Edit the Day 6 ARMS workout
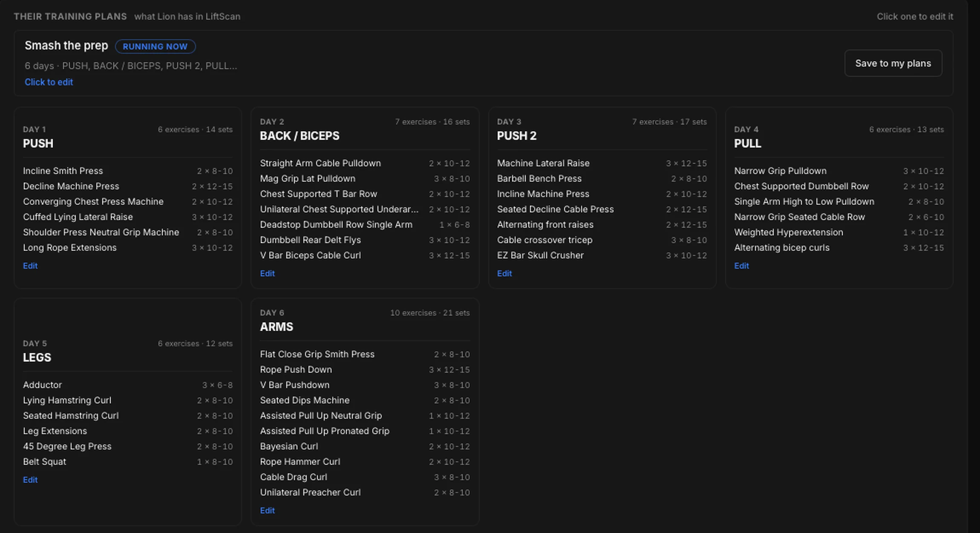980x533 pixels. (x=267, y=510)
